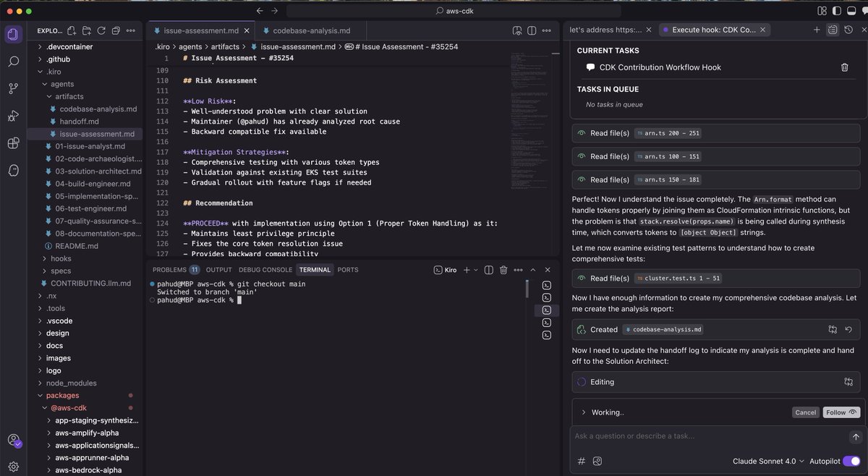Open arn.ts 200 - 251 file chip
Image resolution: width=868 pixels, height=476 pixels.
pyautogui.click(x=669, y=133)
